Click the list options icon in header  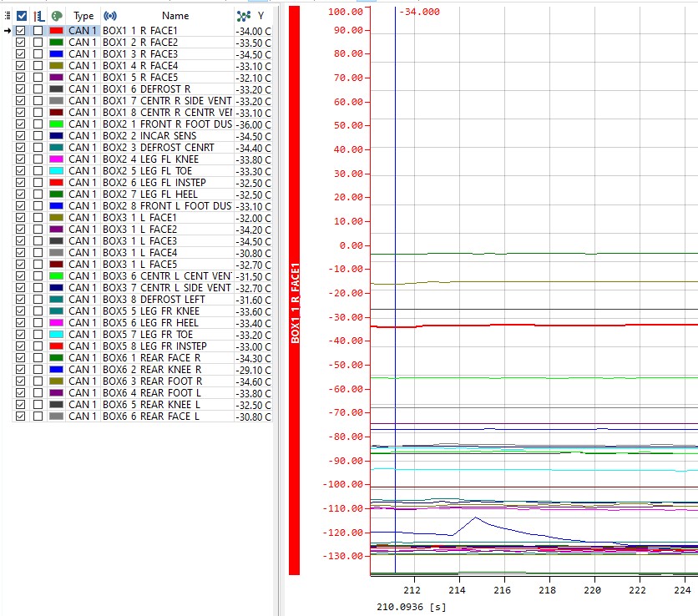(x=8, y=16)
